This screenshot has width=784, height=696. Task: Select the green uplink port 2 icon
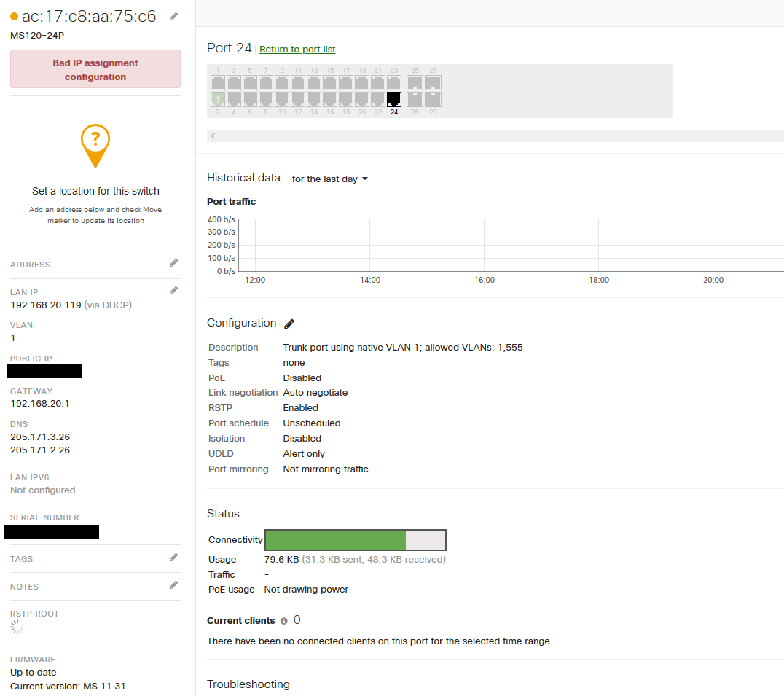[x=217, y=100]
